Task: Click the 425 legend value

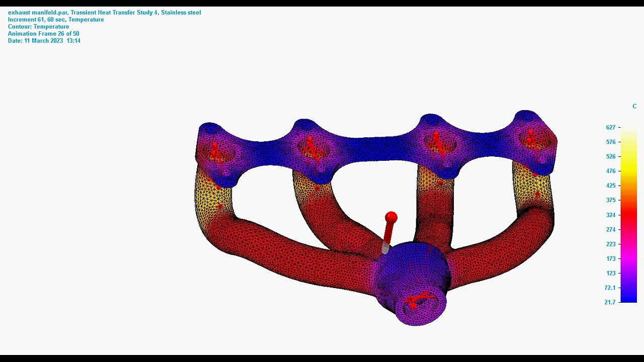Action: tap(611, 186)
